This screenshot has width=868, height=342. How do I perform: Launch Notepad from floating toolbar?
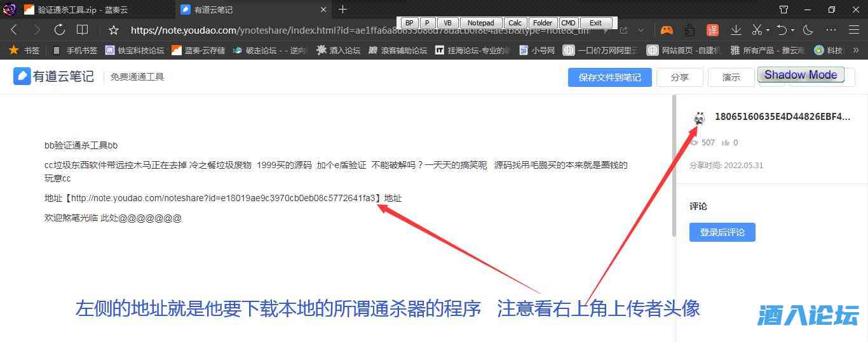click(480, 23)
